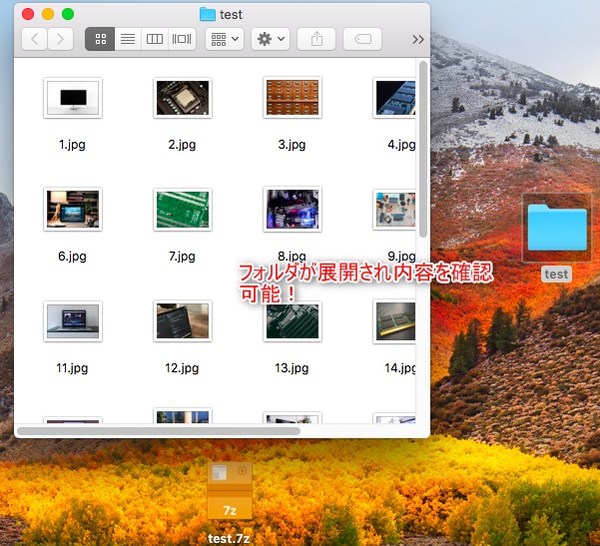Image resolution: width=600 pixels, height=546 pixels.
Task: Minimize the test Finder window
Action: (x=48, y=14)
